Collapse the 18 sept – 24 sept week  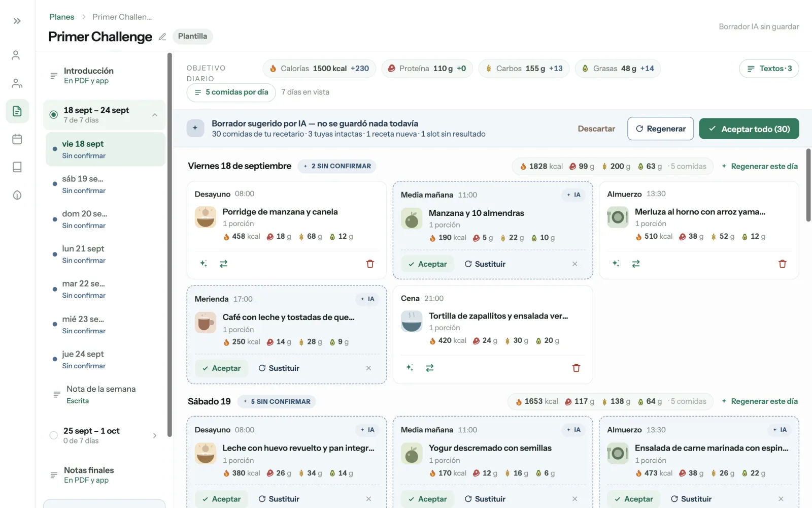coord(155,115)
